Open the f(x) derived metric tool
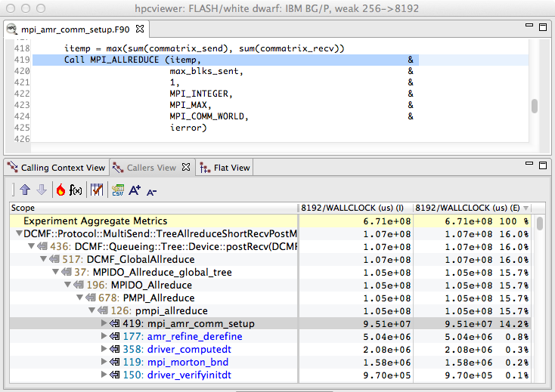 [76, 191]
